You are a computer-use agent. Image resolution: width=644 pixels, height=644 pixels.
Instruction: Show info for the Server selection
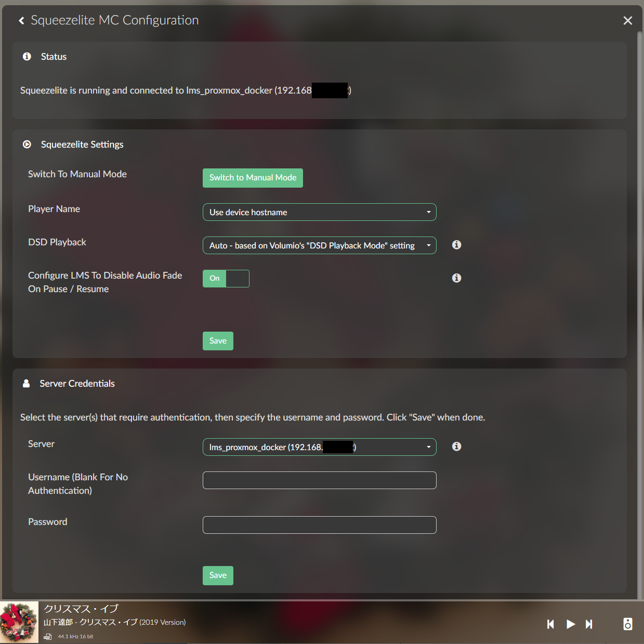click(456, 446)
